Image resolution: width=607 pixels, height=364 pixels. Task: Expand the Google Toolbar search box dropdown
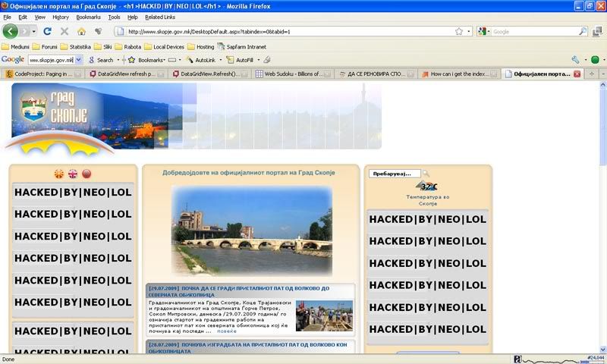click(x=79, y=60)
